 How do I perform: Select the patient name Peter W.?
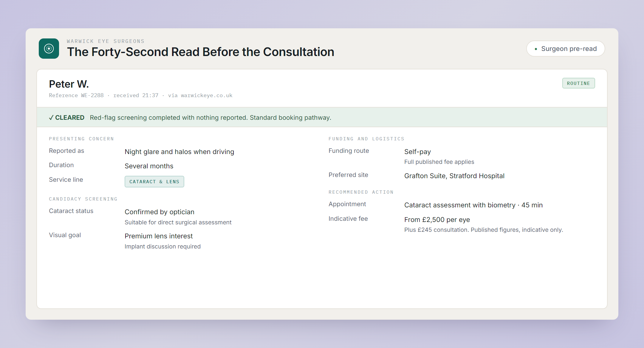(x=69, y=84)
